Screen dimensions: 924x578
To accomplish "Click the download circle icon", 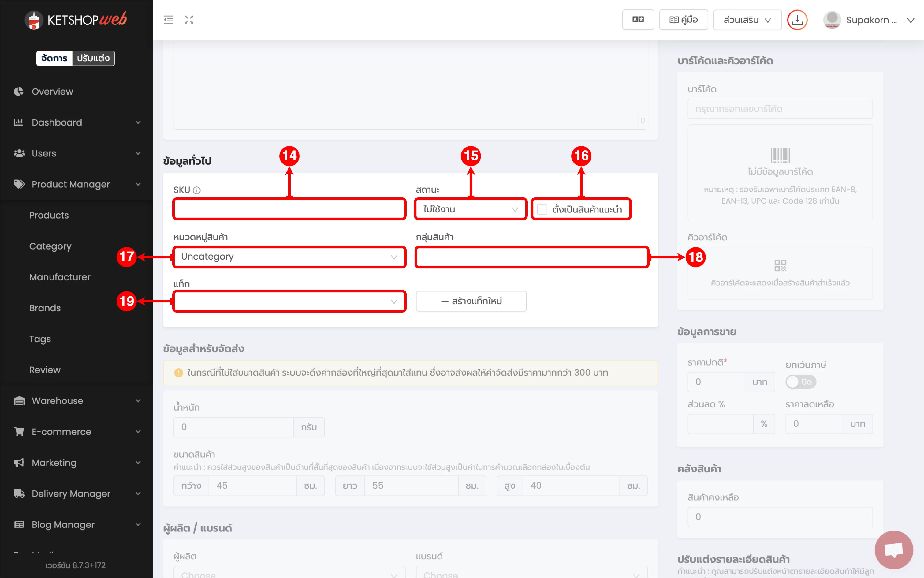I will pyautogui.click(x=797, y=20).
